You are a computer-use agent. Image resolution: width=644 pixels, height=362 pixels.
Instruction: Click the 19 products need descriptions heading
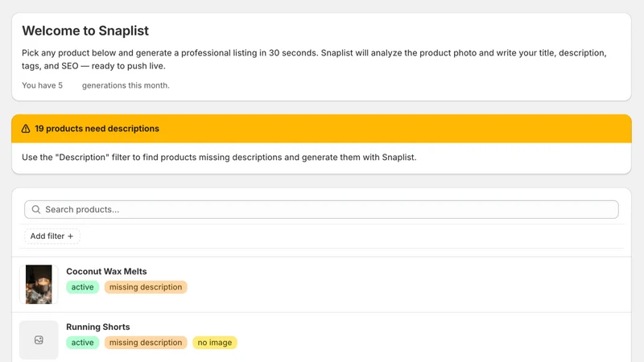[97, 129]
